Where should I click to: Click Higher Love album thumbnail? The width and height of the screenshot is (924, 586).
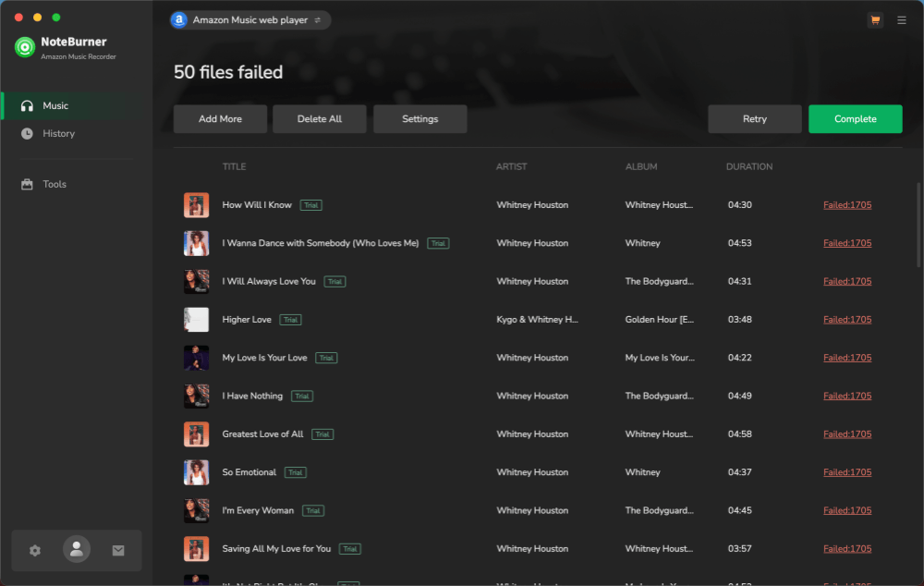[x=196, y=320]
